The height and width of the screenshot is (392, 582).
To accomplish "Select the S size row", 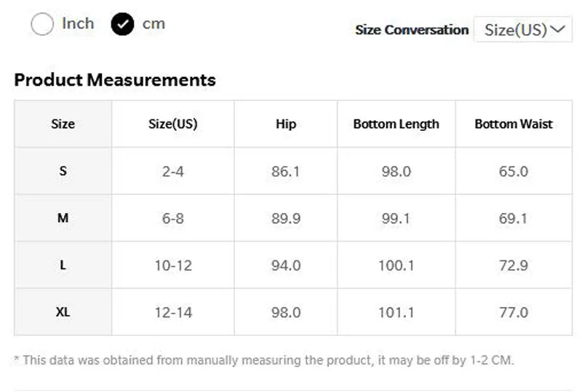I will (293, 171).
